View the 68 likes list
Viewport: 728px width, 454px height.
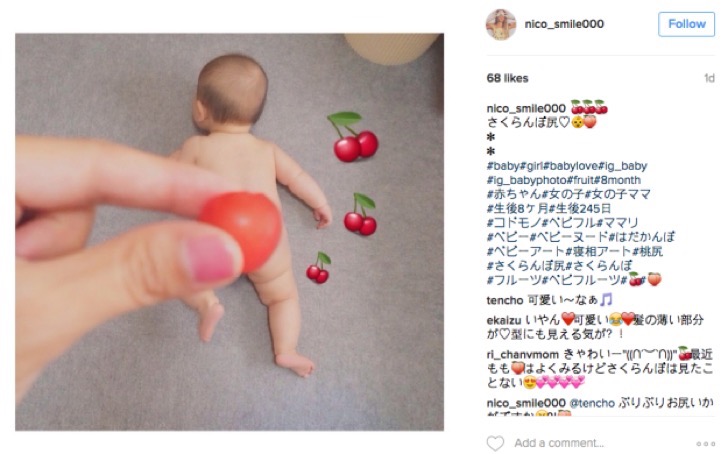tap(507, 78)
